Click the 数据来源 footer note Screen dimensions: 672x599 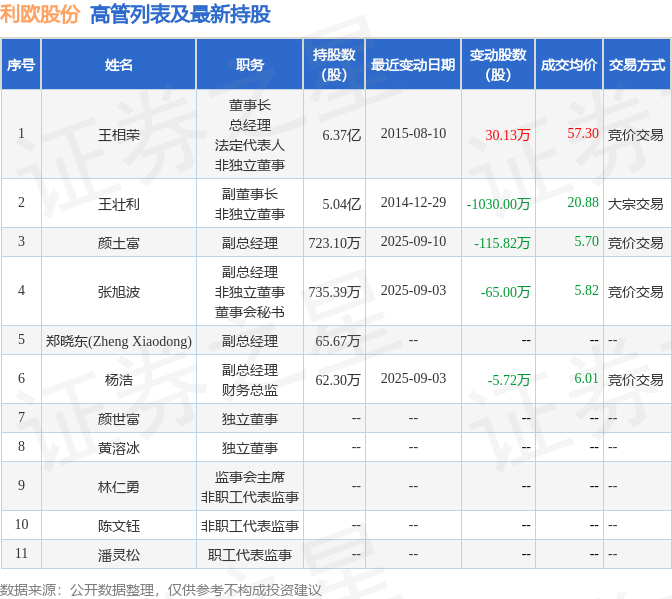[x=161, y=590]
